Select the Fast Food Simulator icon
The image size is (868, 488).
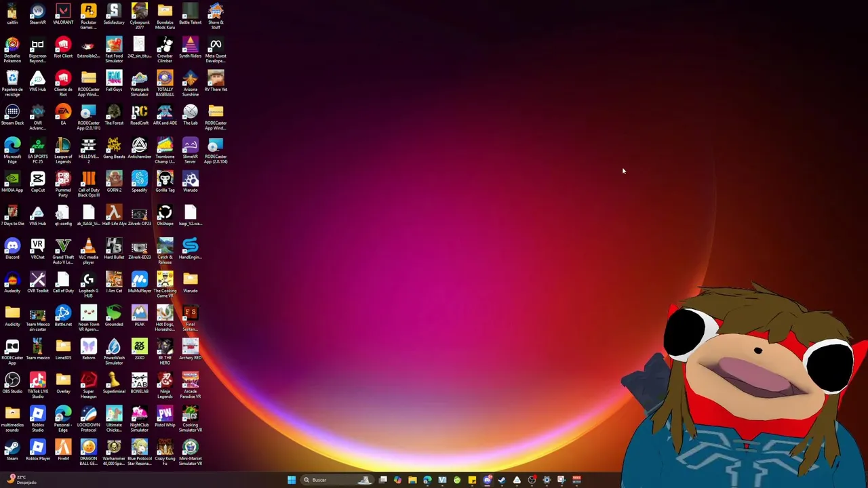(114, 50)
